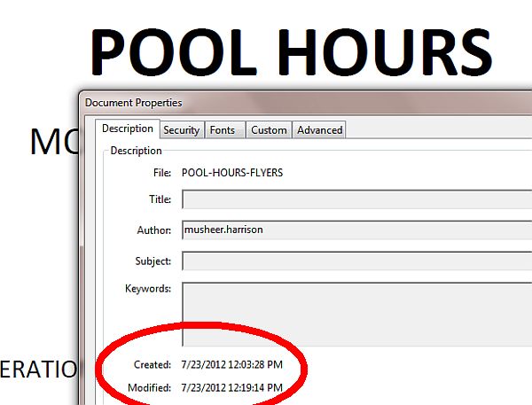The width and height of the screenshot is (532, 405).
Task: Click the Document Properties title bar
Action: 305,103
